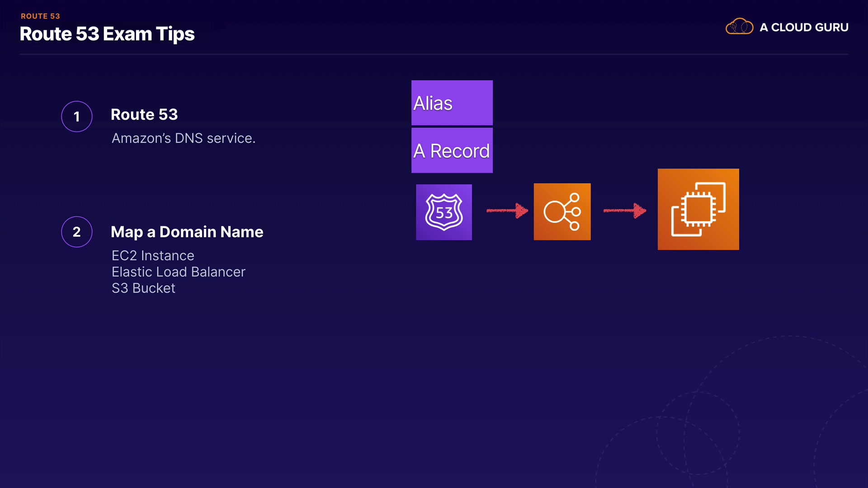
Task: Click the Route 53 shield icon
Action: pos(443,212)
